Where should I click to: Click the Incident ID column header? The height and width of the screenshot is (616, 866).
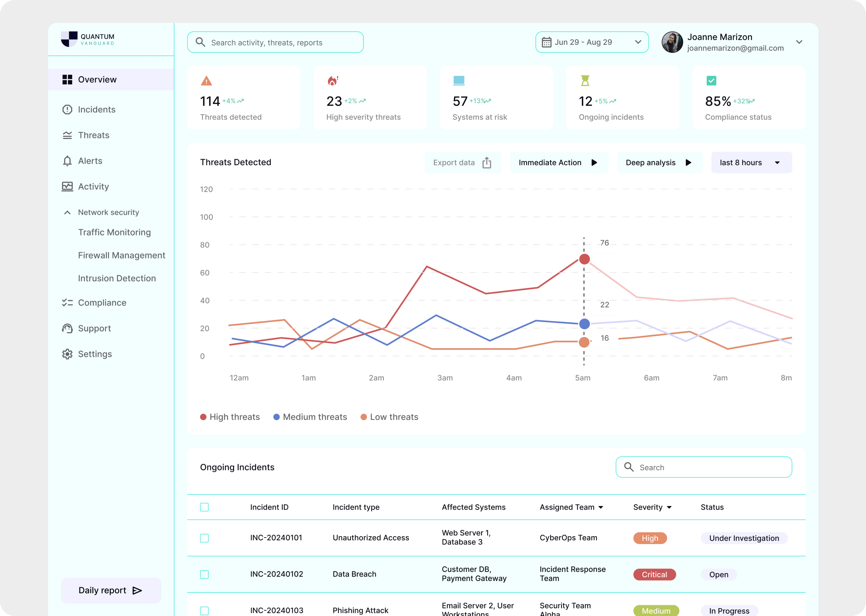pyautogui.click(x=269, y=507)
